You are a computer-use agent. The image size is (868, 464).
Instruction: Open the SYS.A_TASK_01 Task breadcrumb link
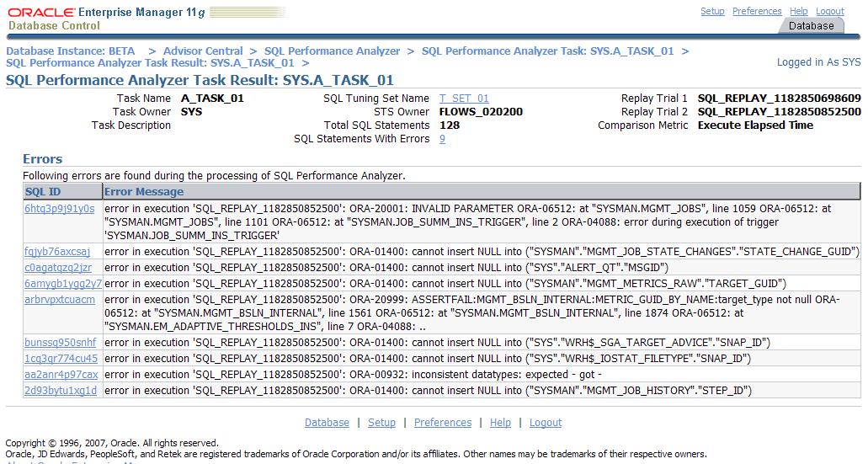click(x=548, y=51)
